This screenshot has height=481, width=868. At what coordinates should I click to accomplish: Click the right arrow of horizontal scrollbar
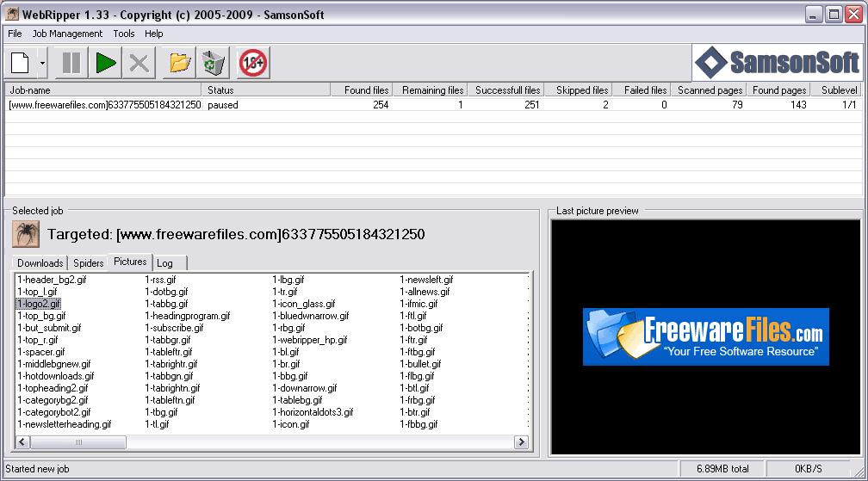click(521, 441)
